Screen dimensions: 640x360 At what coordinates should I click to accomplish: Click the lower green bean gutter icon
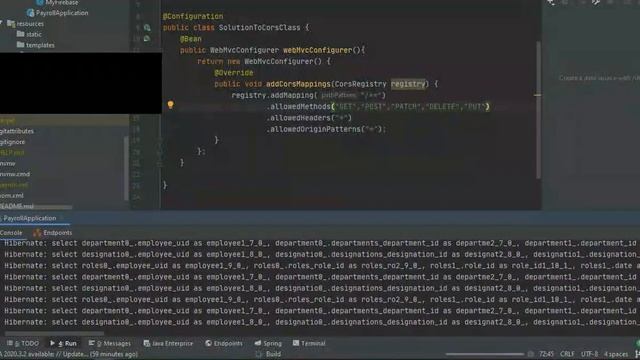(147, 39)
